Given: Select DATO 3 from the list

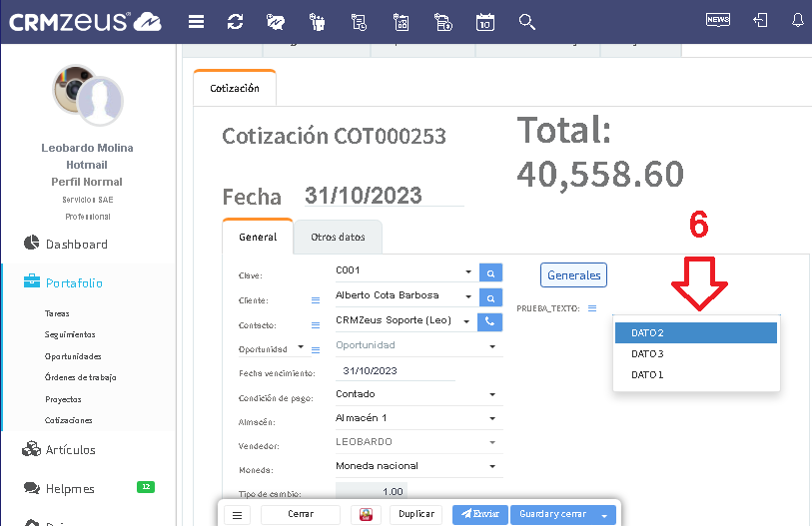Looking at the screenshot, I should [x=647, y=354].
